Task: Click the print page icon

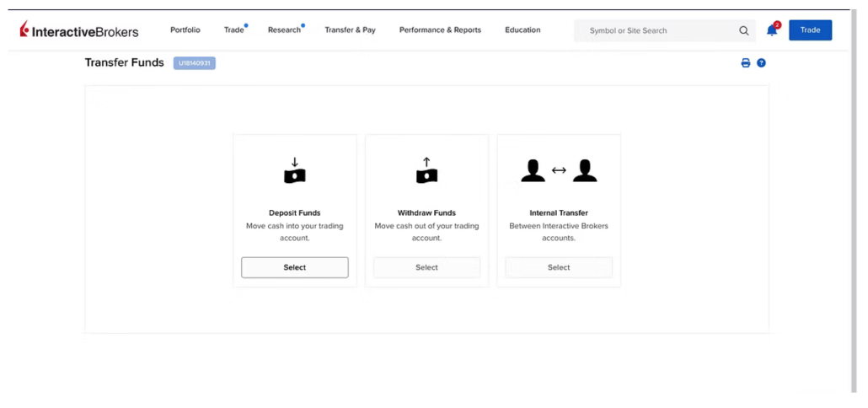Action: point(746,63)
